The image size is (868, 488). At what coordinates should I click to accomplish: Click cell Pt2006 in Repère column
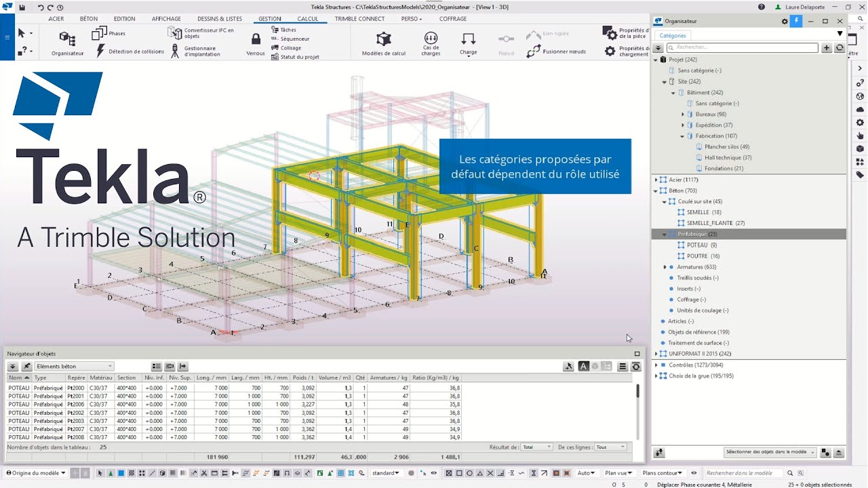[x=76, y=405]
